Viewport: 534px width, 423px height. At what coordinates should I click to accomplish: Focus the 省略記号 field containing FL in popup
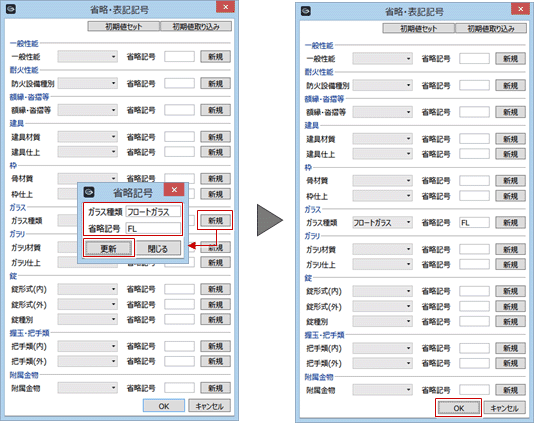pyautogui.click(x=153, y=228)
